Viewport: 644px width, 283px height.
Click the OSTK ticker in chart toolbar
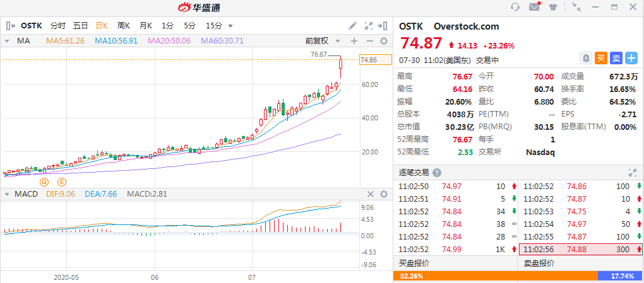pyautogui.click(x=32, y=26)
